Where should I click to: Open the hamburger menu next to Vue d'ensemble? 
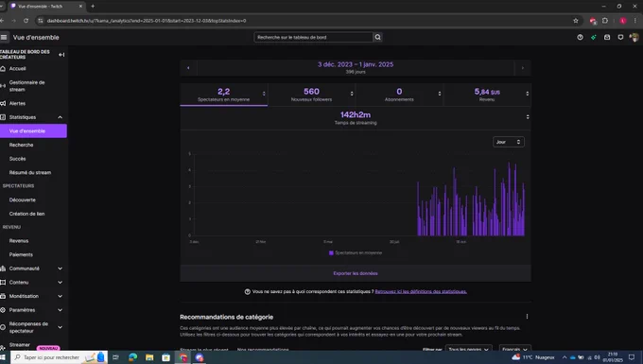click(x=4, y=37)
